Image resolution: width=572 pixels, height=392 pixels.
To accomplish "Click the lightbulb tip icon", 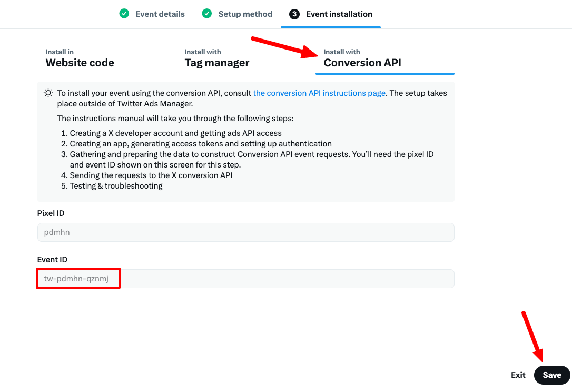I will click(48, 93).
